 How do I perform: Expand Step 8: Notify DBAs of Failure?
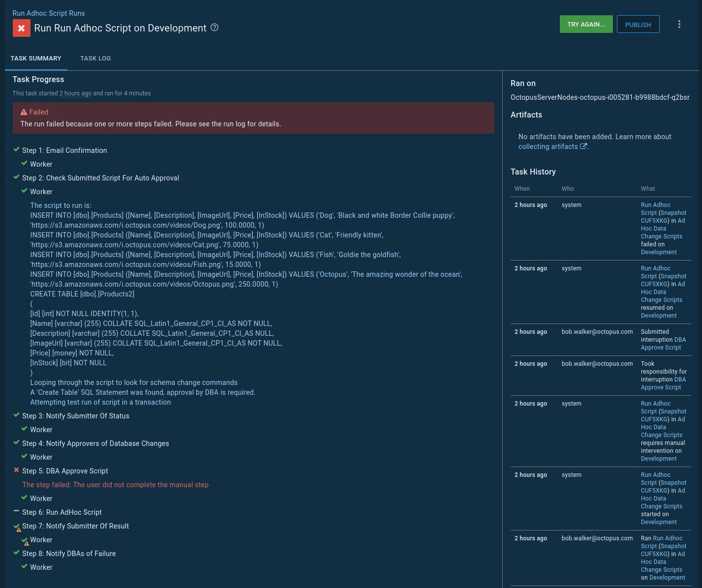(x=69, y=554)
